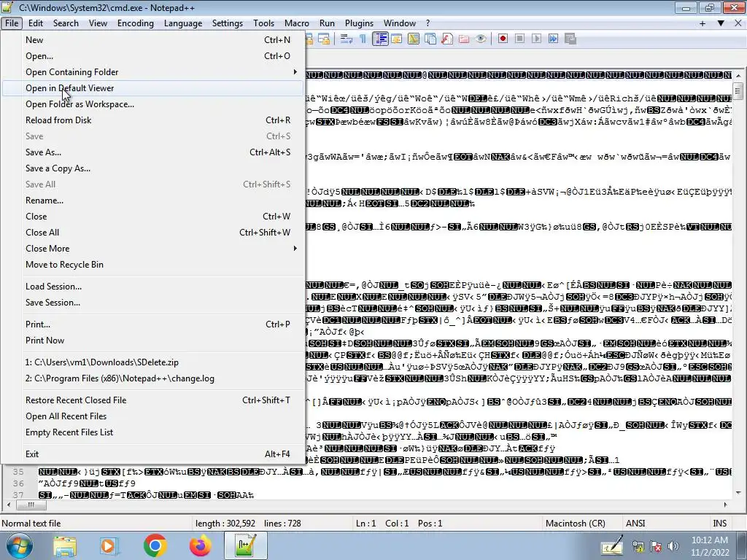This screenshot has width=747, height=560.
Task: Choose Open Folder as Workspace...
Action: (x=152, y=104)
